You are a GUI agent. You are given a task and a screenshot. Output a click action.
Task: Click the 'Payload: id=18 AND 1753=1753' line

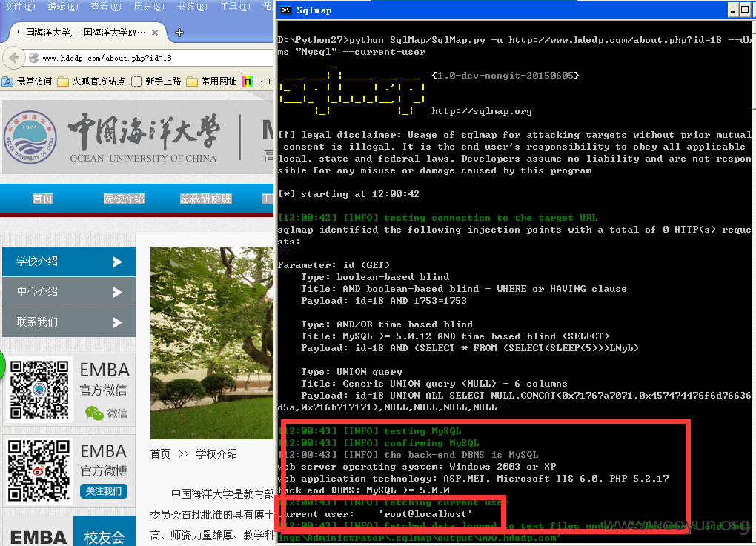(384, 301)
